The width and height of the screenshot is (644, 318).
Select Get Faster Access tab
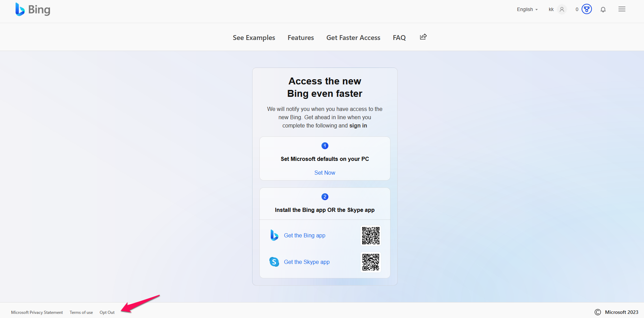(x=353, y=38)
